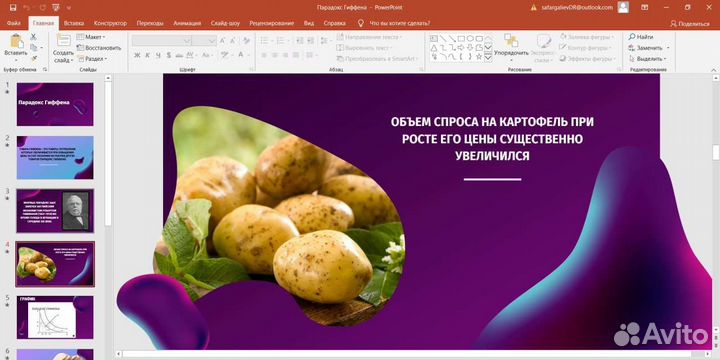The width and height of the screenshot is (720, 360).
Task: Click the Найти magnifier search button
Action: tap(641, 37)
